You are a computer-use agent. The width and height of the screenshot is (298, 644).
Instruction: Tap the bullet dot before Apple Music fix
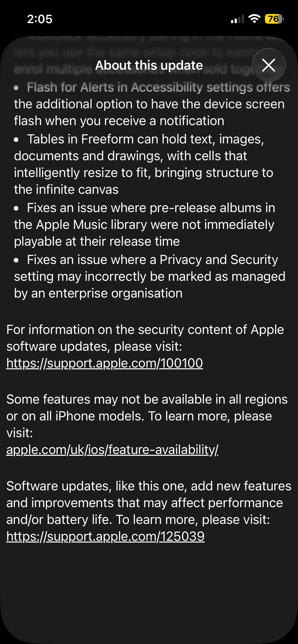click(16, 208)
